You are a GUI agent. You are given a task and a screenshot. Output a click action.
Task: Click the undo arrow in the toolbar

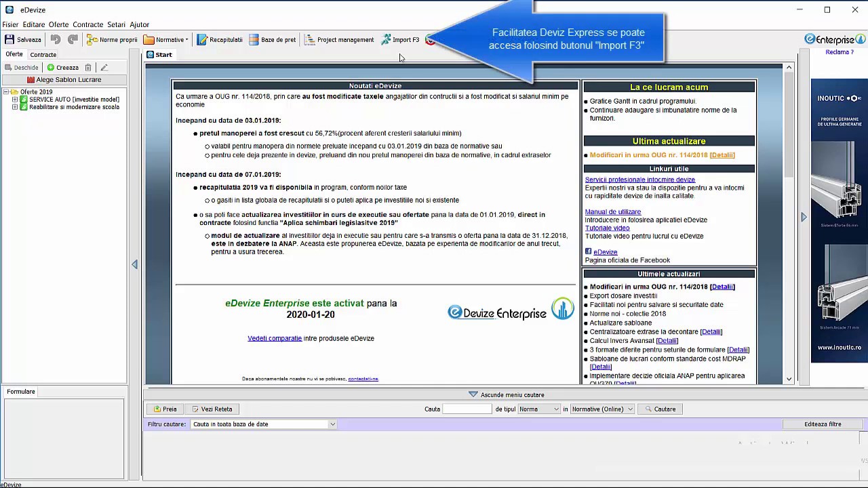56,40
